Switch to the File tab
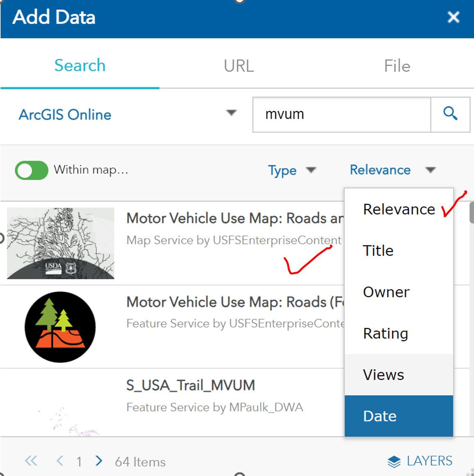This screenshot has width=474, height=476. click(397, 66)
